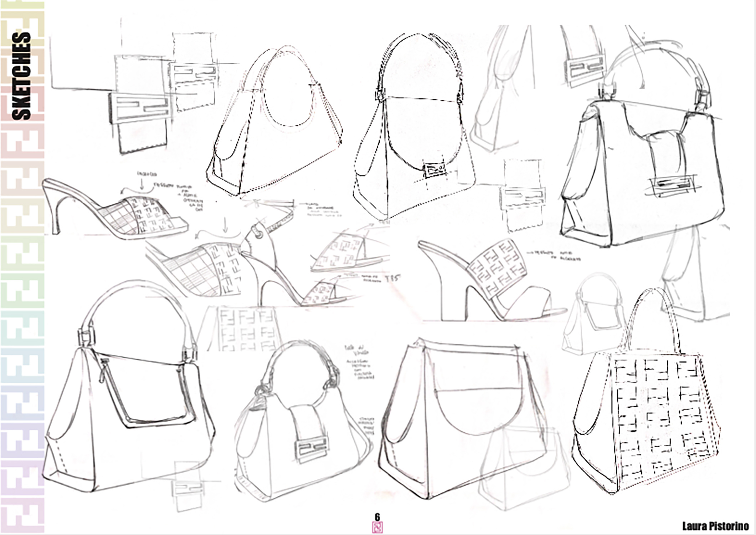756x535 pixels.
Task: Click the pink logo icon below page number
Action: coord(377,528)
